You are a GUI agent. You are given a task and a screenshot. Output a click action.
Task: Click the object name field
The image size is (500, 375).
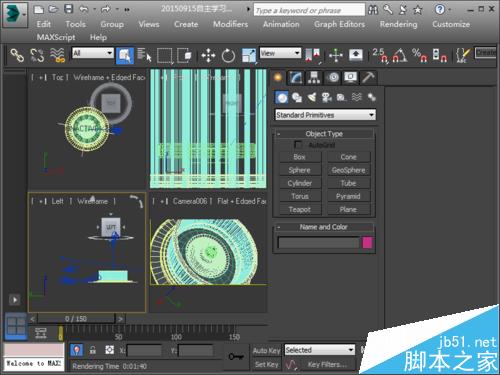click(319, 243)
